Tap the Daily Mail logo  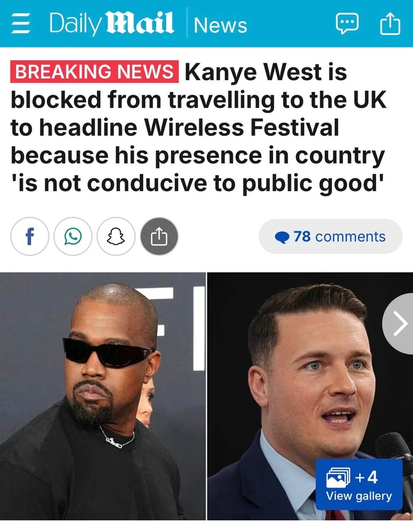tap(111, 24)
